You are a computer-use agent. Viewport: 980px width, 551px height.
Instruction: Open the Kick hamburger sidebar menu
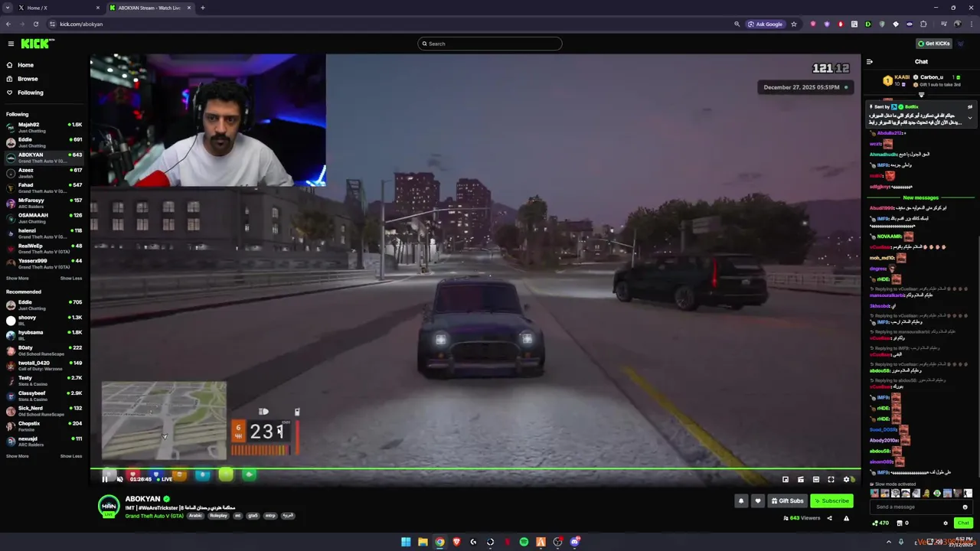(x=11, y=44)
